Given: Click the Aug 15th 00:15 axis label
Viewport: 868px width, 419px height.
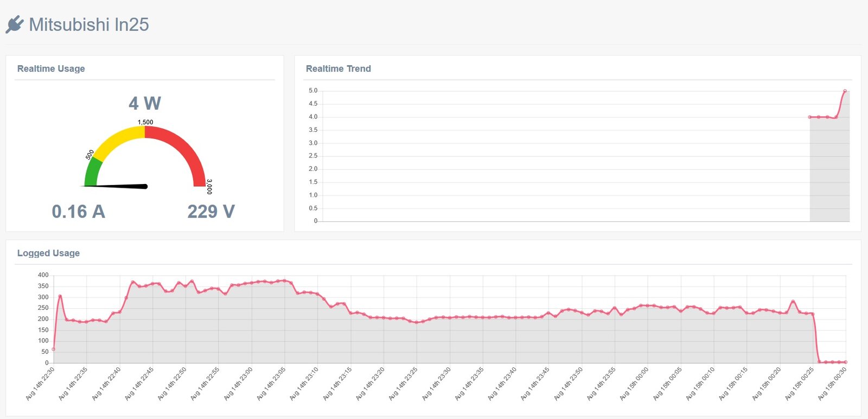Looking at the screenshot, I should coord(733,384).
